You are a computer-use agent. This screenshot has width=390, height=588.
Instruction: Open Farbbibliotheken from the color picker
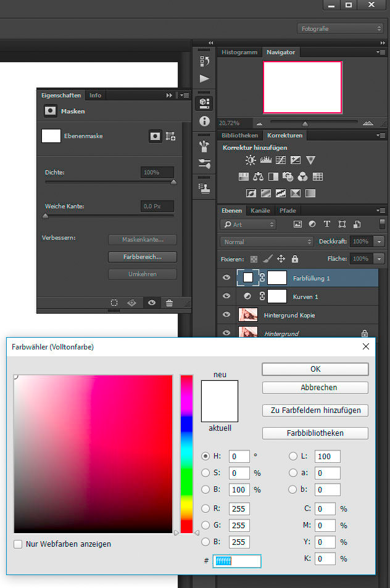coord(315,433)
